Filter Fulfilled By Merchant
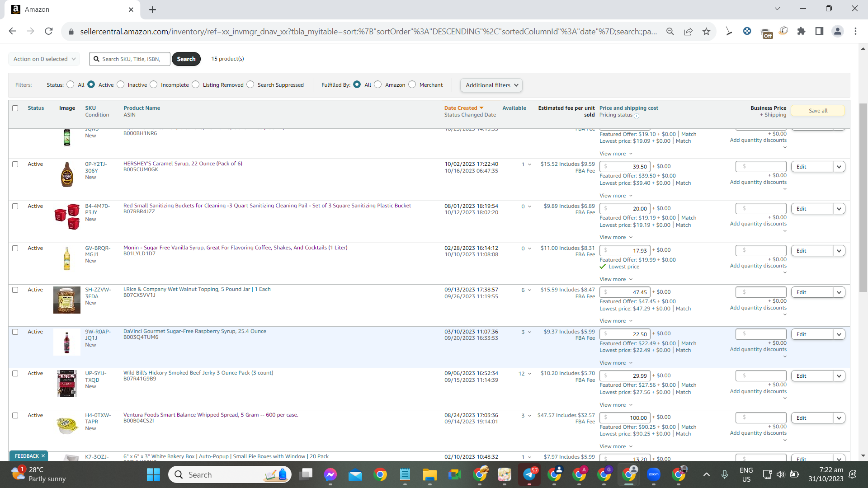868x488 pixels. click(412, 84)
